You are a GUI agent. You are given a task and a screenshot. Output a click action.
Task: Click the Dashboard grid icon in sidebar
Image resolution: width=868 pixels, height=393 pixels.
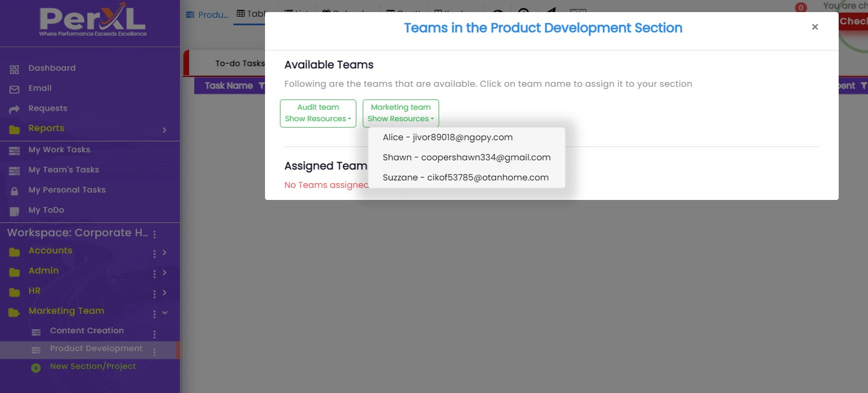point(14,69)
